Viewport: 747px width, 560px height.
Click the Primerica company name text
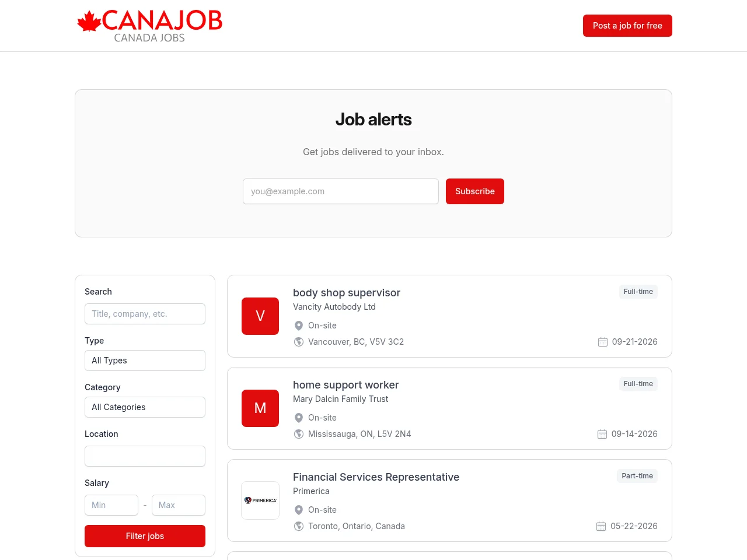click(x=311, y=491)
